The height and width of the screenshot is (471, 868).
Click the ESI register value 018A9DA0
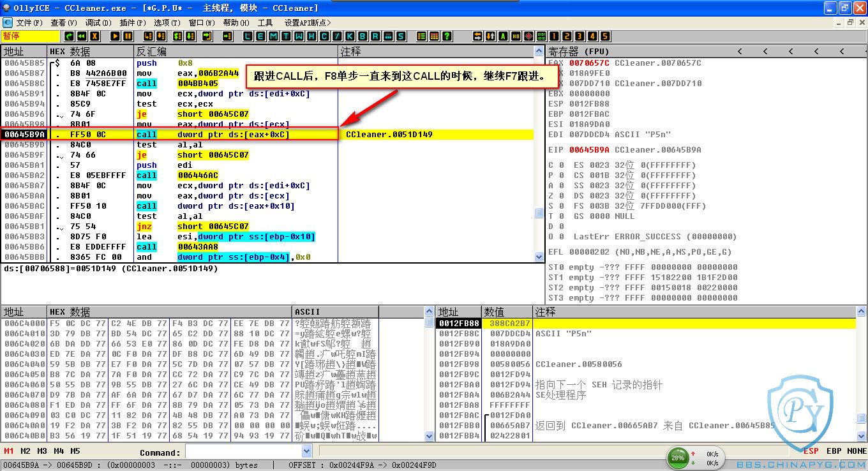coord(589,124)
